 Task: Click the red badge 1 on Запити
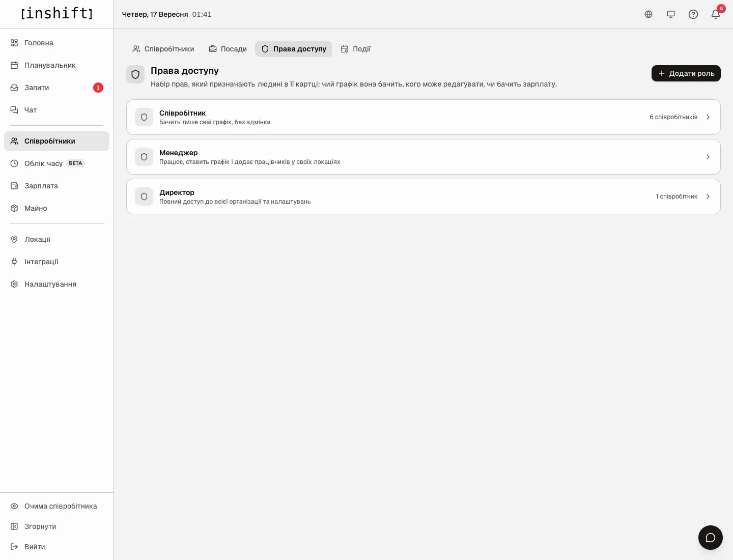(x=98, y=88)
